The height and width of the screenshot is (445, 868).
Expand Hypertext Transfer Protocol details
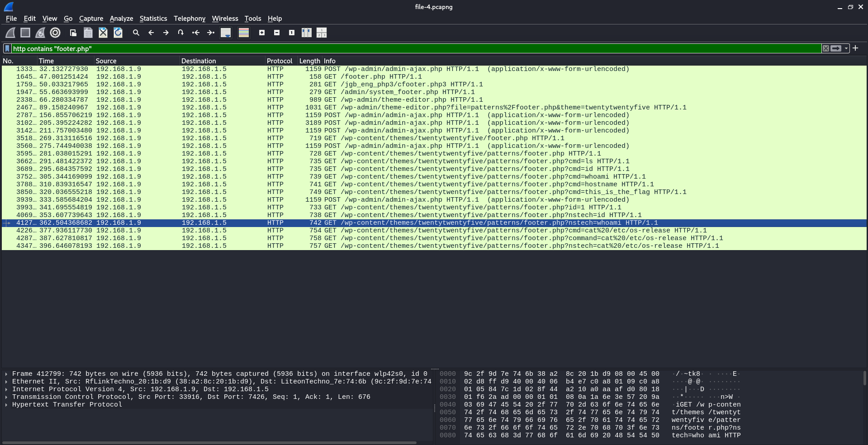[x=6, y=405]
